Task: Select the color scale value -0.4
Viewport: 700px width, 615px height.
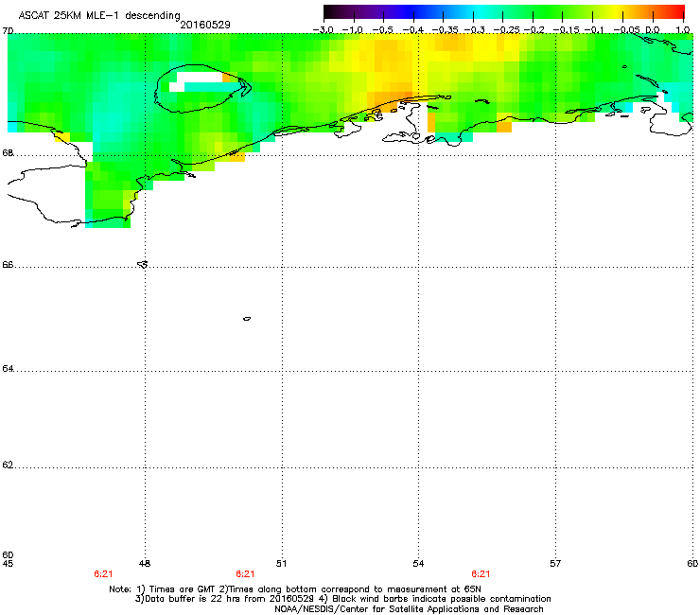Action: tap(413, 30)
